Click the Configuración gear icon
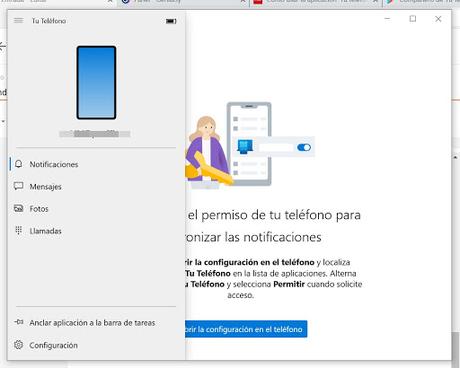460x368 pixels. pyautogui.click(x=19, y=345)
